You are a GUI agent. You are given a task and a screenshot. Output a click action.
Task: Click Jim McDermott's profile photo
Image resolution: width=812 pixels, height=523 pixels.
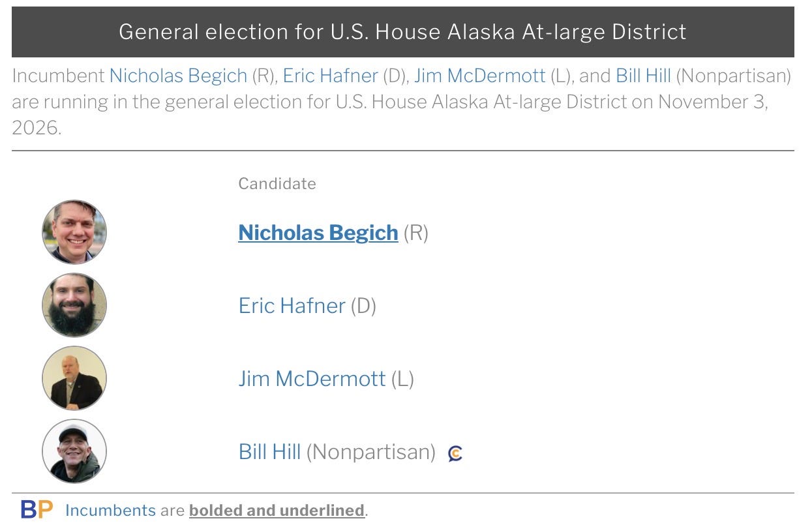point(74,378)
